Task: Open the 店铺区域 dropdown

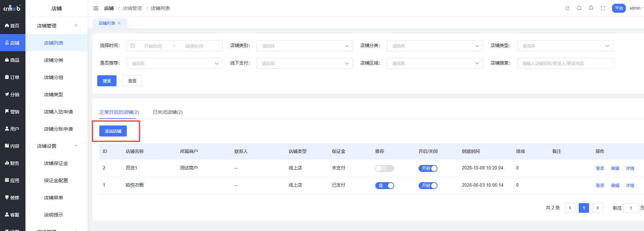Action: [x=435, y=63]
